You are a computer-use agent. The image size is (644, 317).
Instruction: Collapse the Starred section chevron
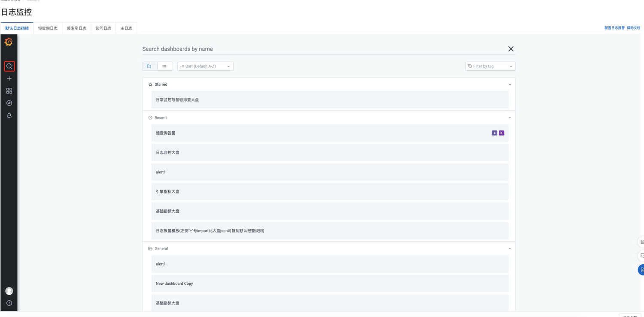[x=510, y=85]
